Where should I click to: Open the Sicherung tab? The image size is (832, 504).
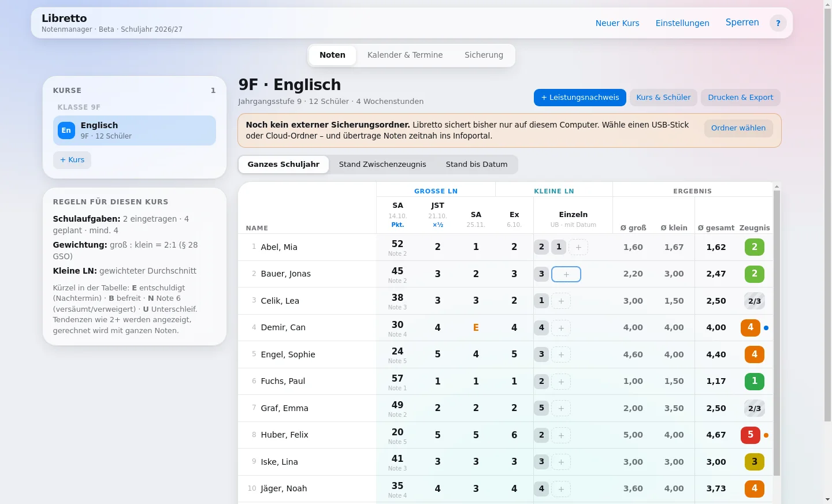click(484, 55)
